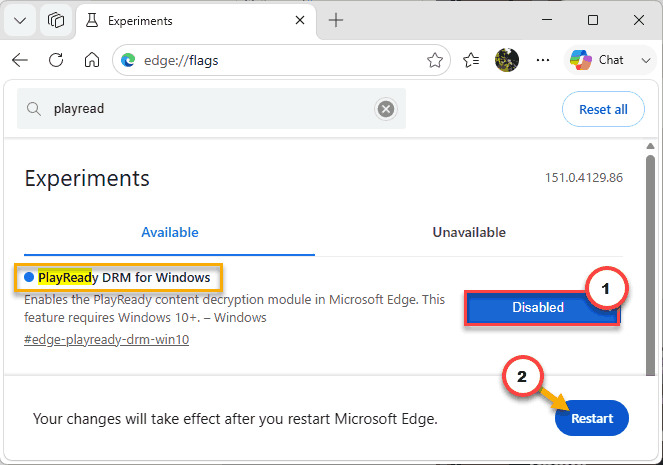
Task: Add this page to favorites star
Action: (x=435, y=60)
